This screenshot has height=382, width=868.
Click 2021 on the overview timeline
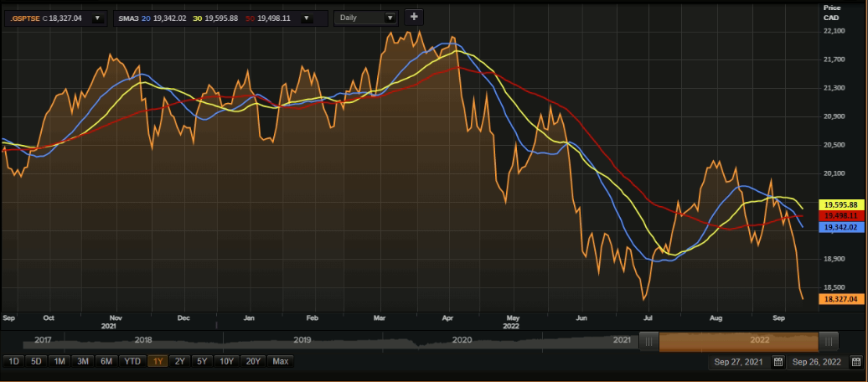[621, 340]
